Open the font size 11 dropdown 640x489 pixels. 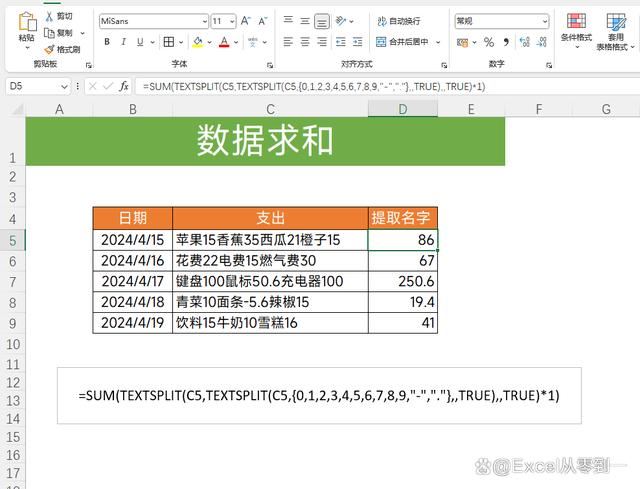(x=232, y=21)
